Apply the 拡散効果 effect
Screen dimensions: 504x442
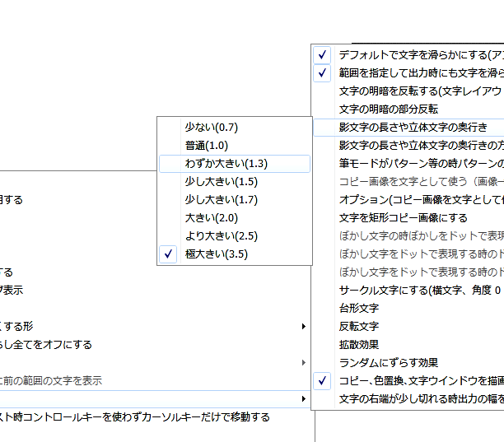(359, 345)
